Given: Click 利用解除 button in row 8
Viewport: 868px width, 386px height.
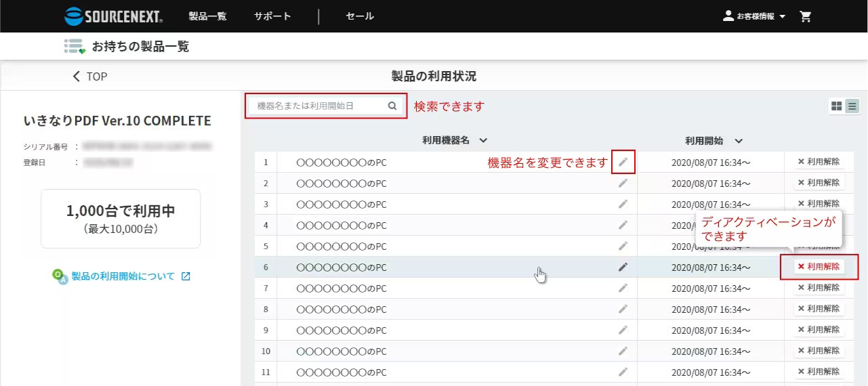Looking at the screenshot, I should coord(819,309).
